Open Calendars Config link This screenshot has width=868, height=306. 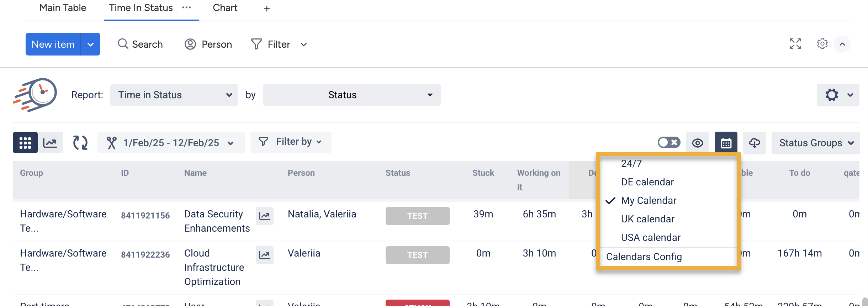click(644, 257)
